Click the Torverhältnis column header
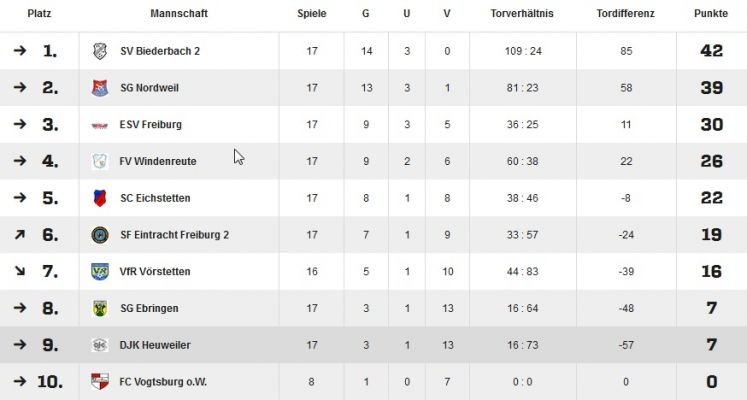Viewport: 747px width, 400px height. point(522,13)
